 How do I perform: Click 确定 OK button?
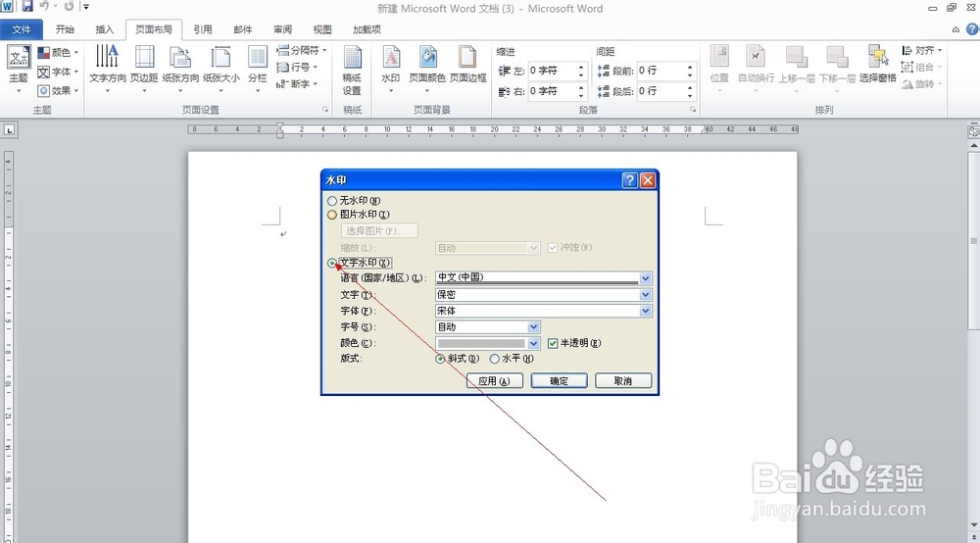(x=559, y=380)
